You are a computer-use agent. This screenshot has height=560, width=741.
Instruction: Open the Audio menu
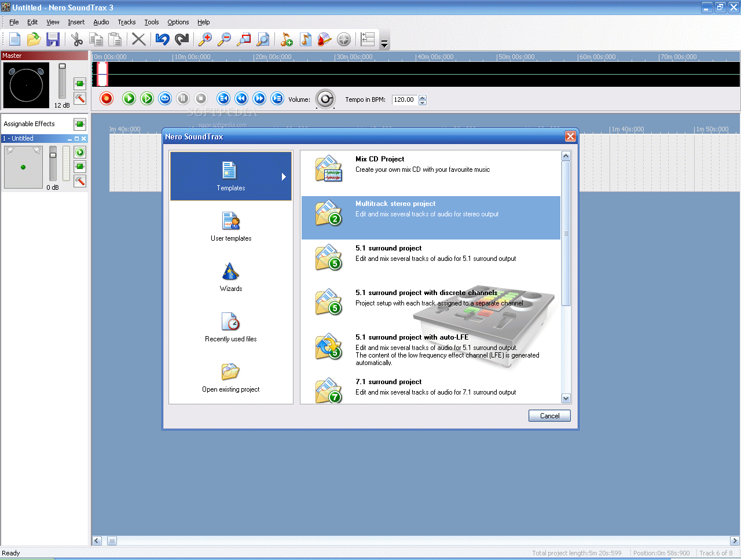tap(101, 22)
